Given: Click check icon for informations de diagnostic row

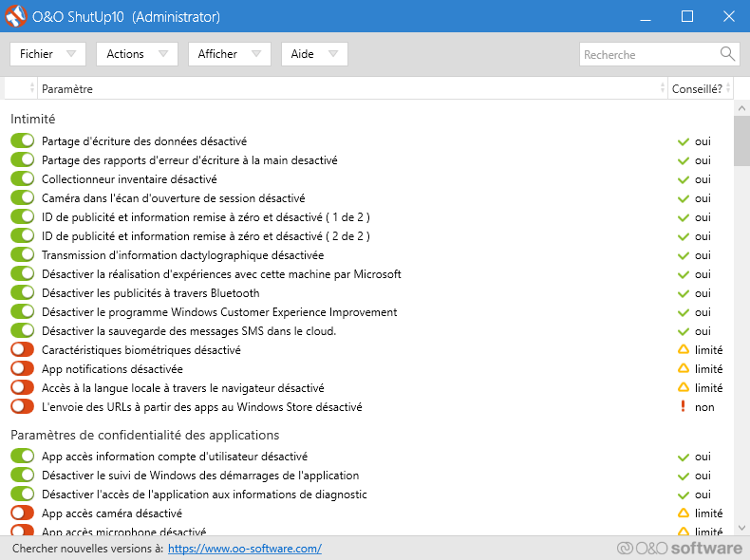Looking at the screenshot, I should (x=683, y=495).
